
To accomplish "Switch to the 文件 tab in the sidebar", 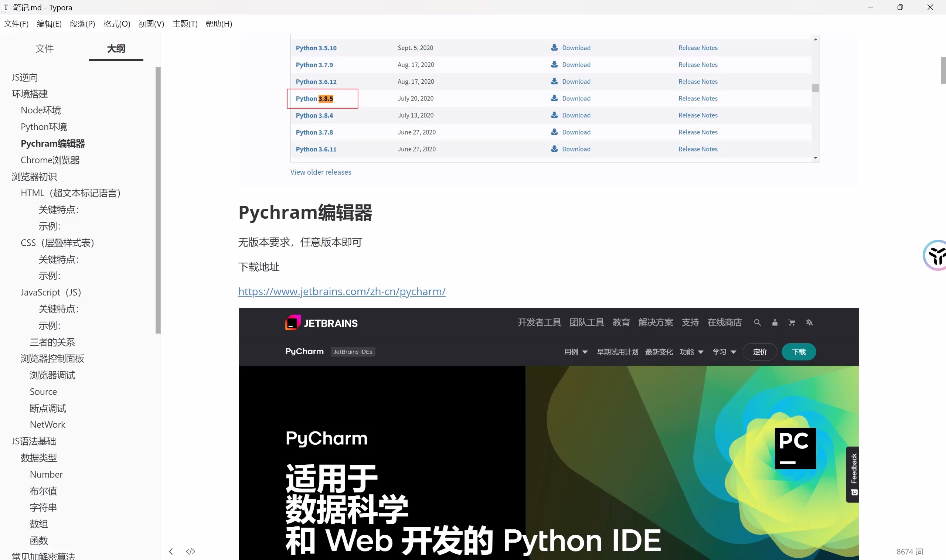I will click(45, 48).
